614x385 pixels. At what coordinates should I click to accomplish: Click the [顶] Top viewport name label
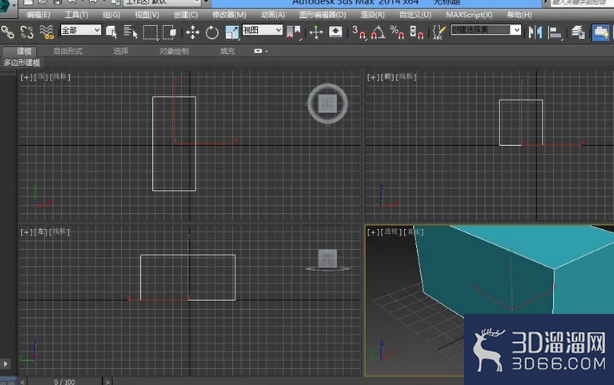(x=41, y=77)
